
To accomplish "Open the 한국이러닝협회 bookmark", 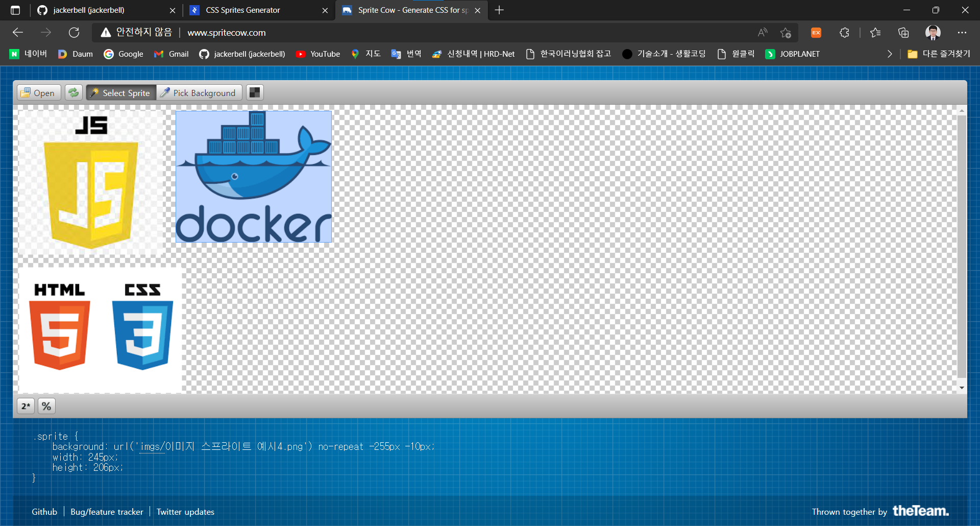I will tap(569, 54).
